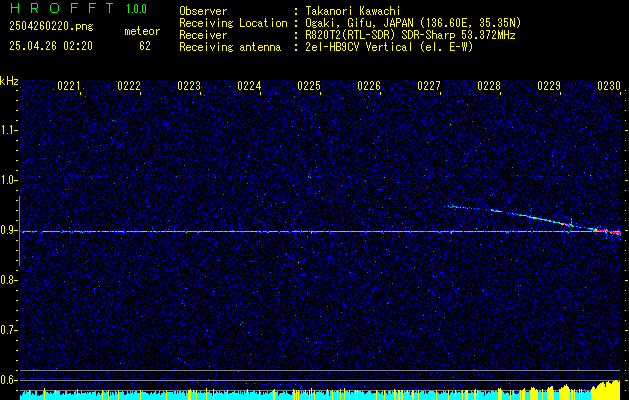Click receiver text R820T2(RTL-SDR) SDR-Sharp 53.372MHz

coord(408,35)
